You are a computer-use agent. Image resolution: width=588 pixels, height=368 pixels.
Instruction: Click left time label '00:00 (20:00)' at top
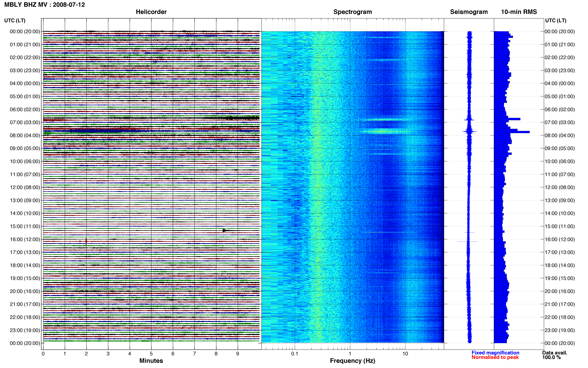[25, 31]
